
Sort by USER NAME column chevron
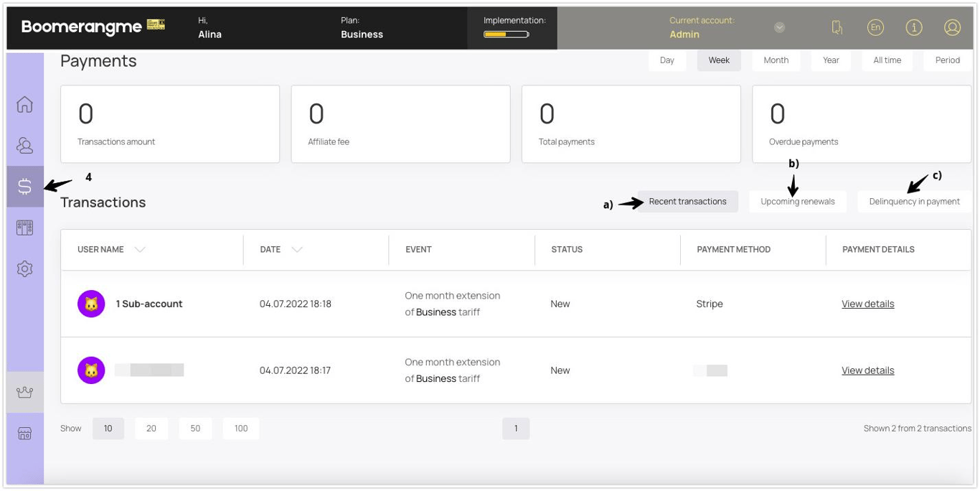(140, 250)
